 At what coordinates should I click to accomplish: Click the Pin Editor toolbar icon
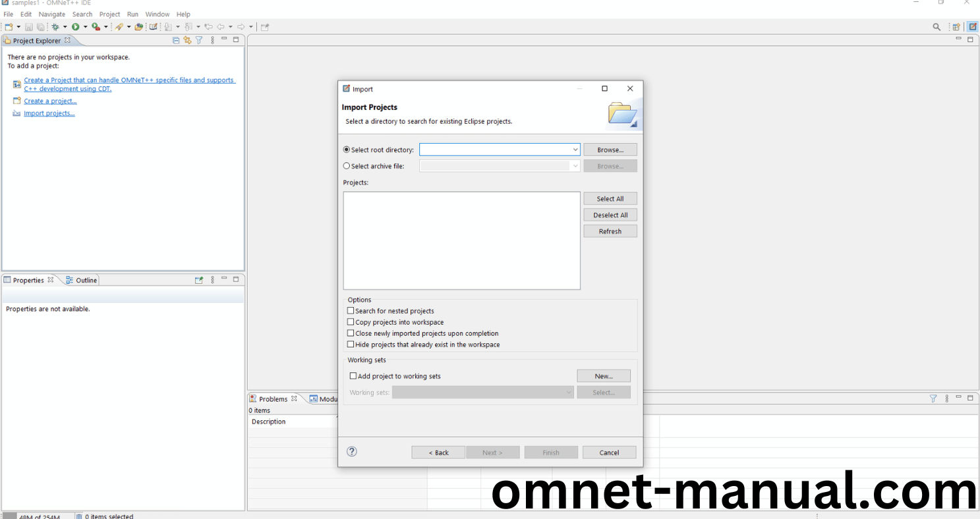click(x=265, y=27)
